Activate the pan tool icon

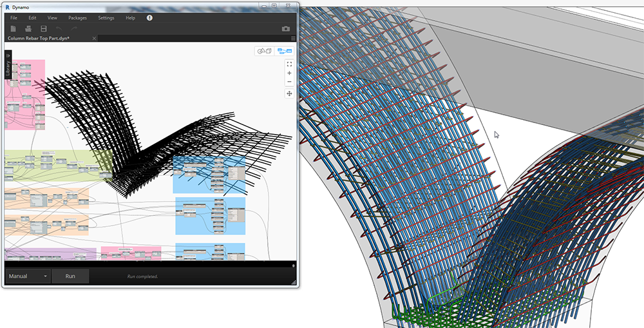[x=289, y=93]
